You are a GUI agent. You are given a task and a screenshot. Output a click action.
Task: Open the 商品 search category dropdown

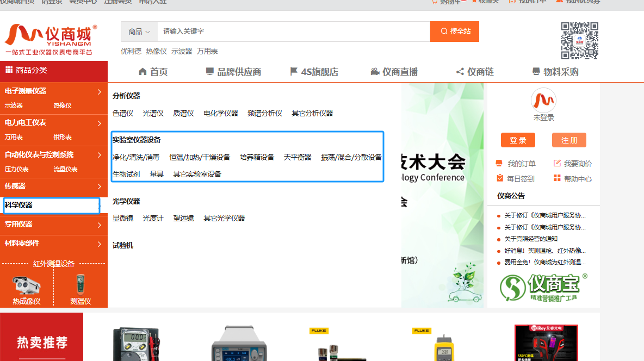coord(139,32)
